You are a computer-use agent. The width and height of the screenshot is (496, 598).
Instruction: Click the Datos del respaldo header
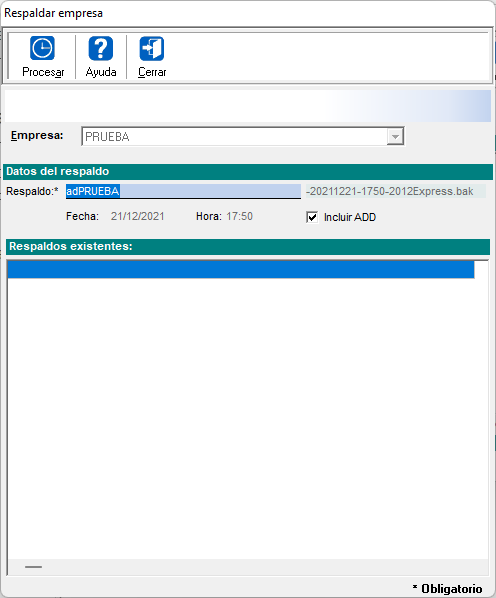pos(248,172)
